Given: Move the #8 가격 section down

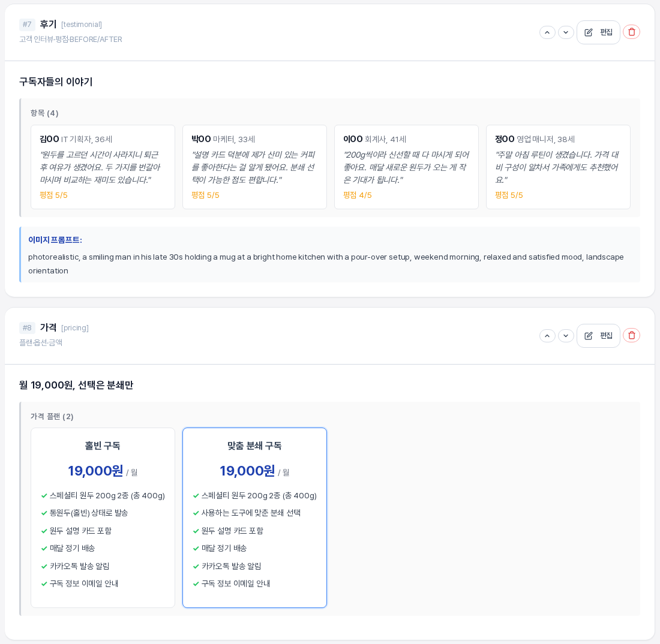Looking at the screenshot, I should click(x=566, y=336).
